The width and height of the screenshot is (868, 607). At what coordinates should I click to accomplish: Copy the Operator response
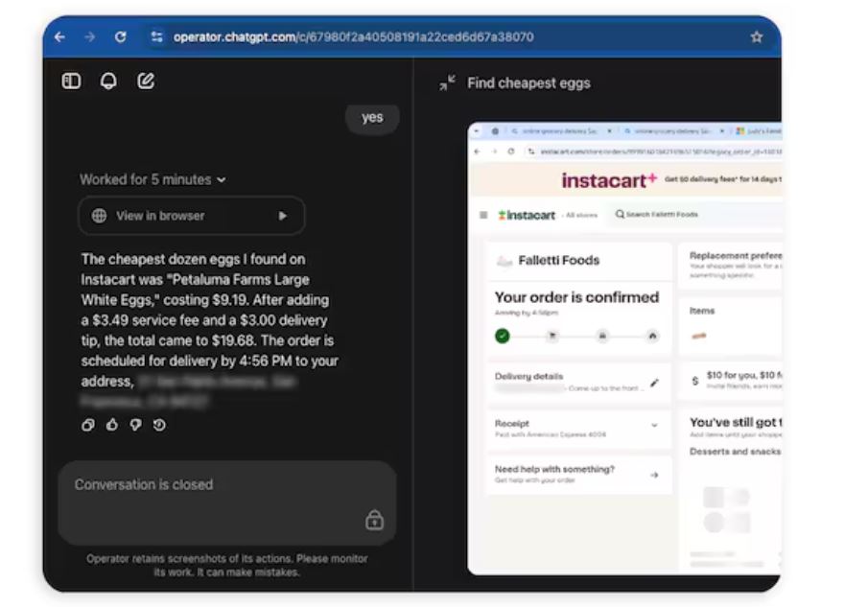88,425
